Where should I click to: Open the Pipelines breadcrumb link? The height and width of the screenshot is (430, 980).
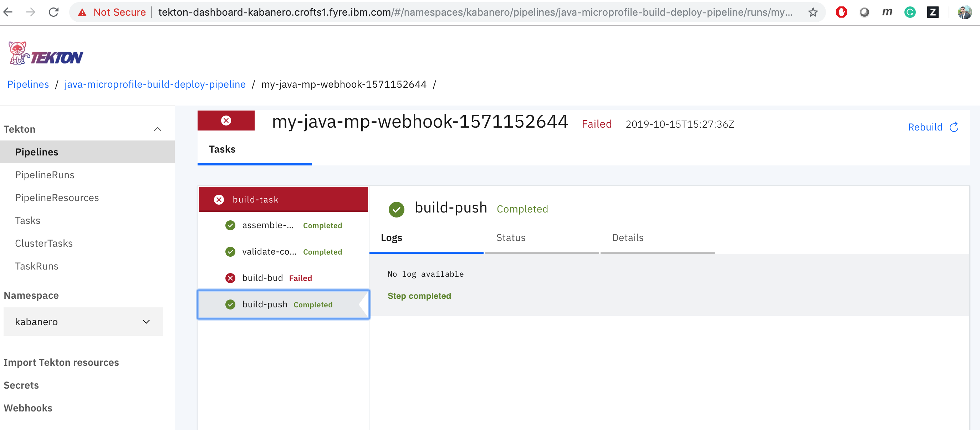(28, 84)
